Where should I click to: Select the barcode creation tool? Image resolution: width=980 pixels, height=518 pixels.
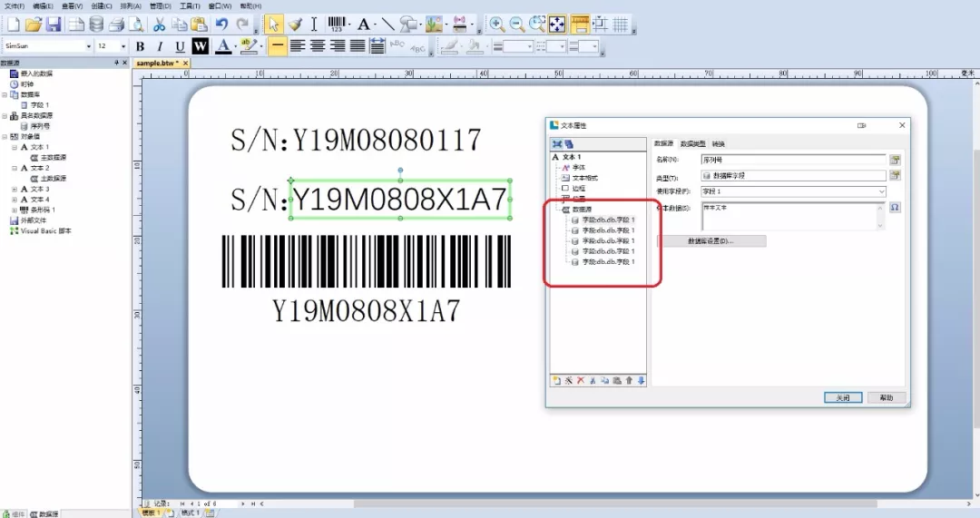coord(338,24)
